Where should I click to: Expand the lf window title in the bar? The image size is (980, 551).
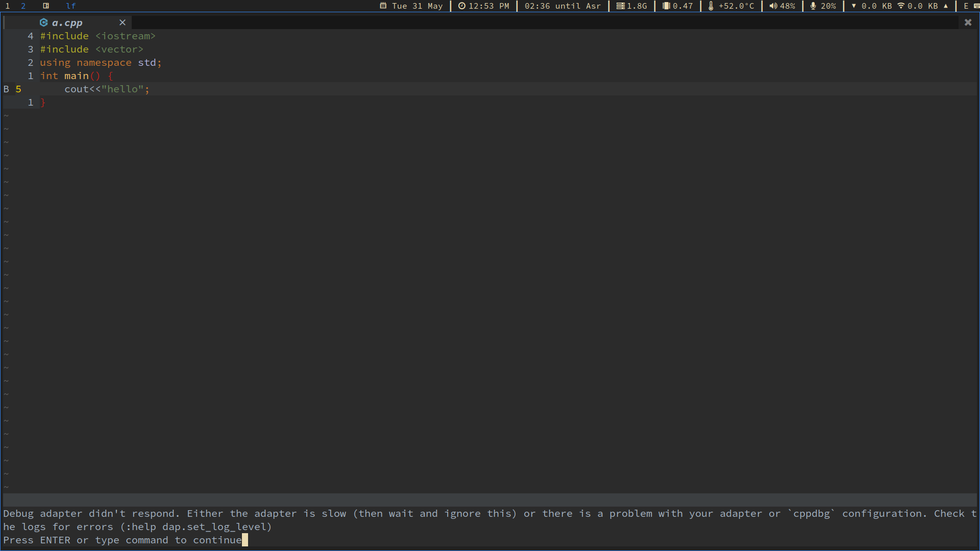click(x=70, y=6)
